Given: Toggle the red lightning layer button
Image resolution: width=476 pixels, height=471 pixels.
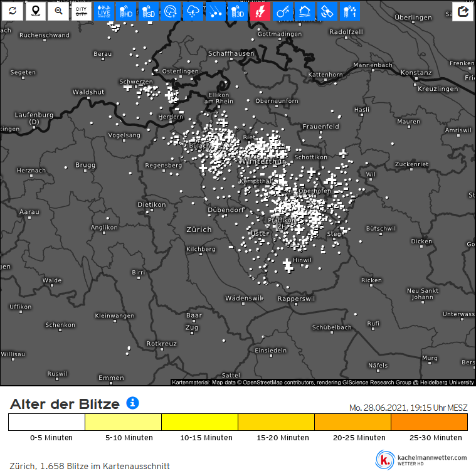Looking at the screenshot, I should [260, 11].
